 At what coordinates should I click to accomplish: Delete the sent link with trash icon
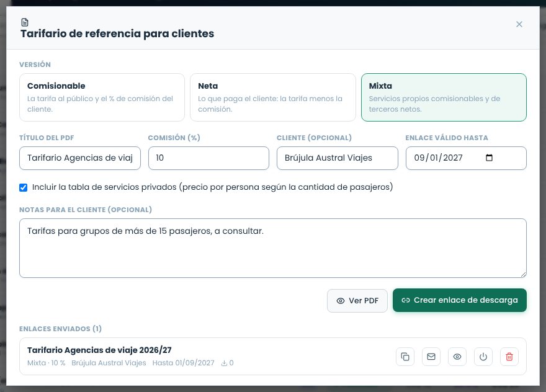[509, 357]
